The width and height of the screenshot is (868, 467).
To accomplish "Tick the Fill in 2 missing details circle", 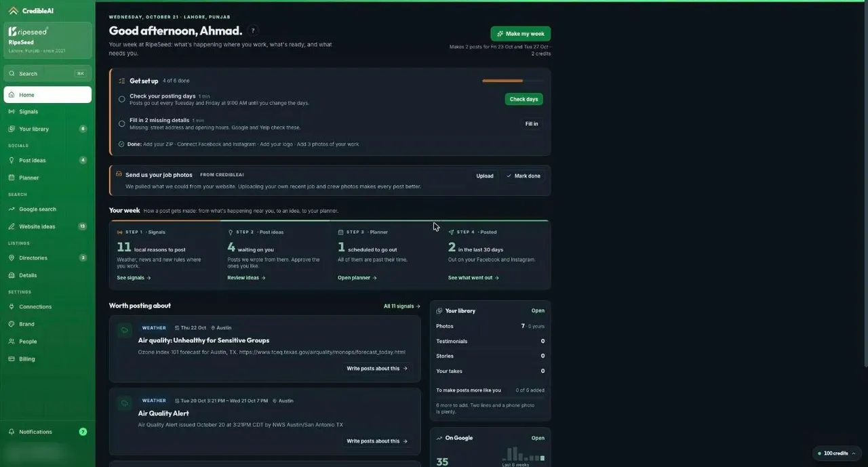I will [122, 123].
